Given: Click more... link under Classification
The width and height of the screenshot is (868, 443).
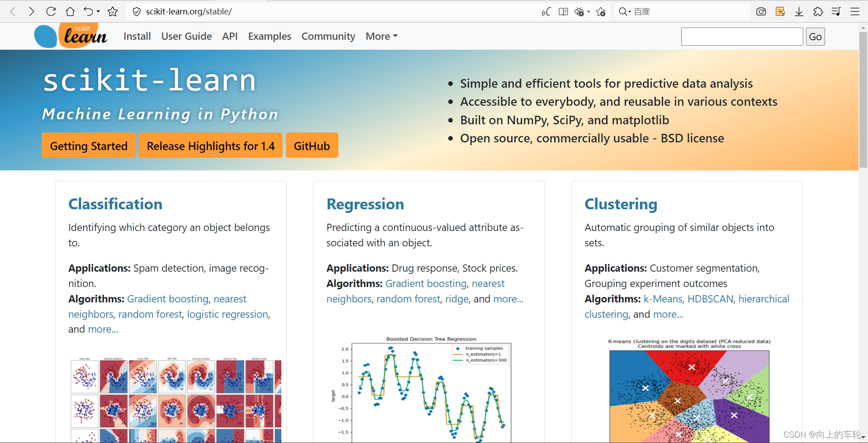Looking at the screenshot, I should pyautogui.click(x=103, y=329).
